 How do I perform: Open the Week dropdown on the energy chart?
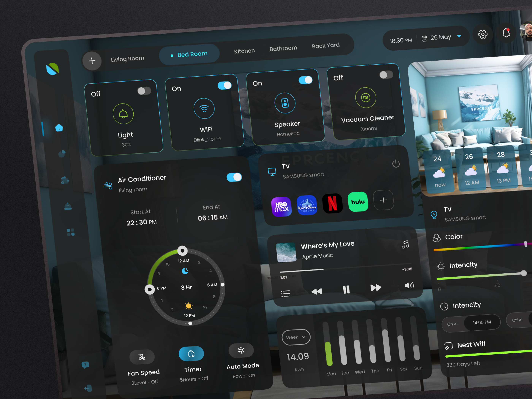(296, 337)
